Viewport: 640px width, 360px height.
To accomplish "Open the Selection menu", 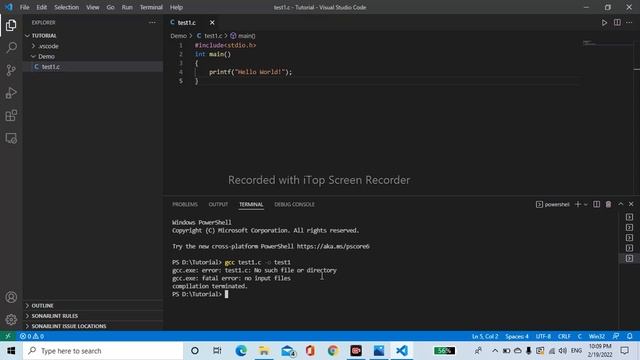I will (x=67, y=7).
